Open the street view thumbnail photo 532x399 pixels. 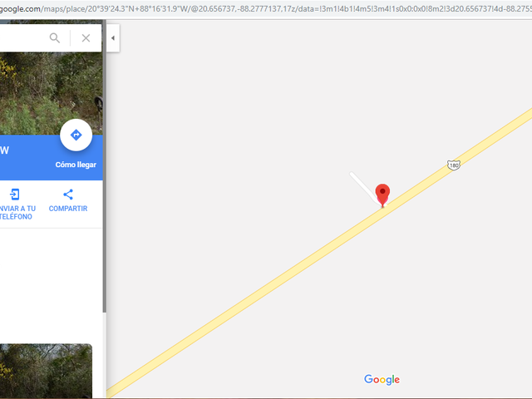46,371
